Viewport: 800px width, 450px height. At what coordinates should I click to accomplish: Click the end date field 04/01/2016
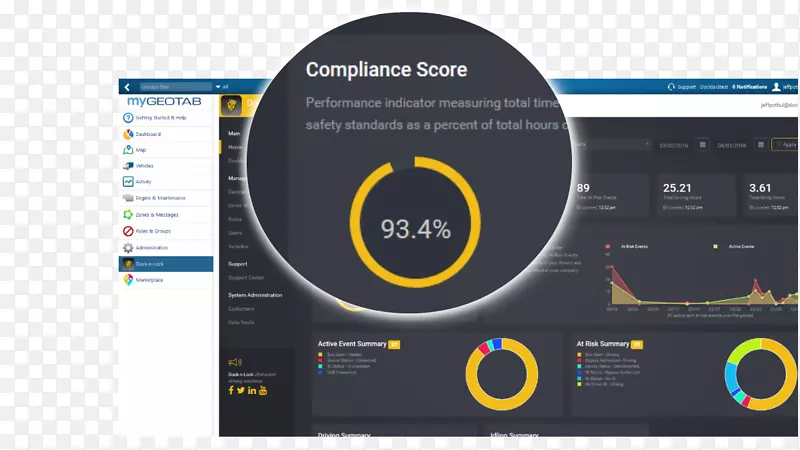[x=732, y=145]
